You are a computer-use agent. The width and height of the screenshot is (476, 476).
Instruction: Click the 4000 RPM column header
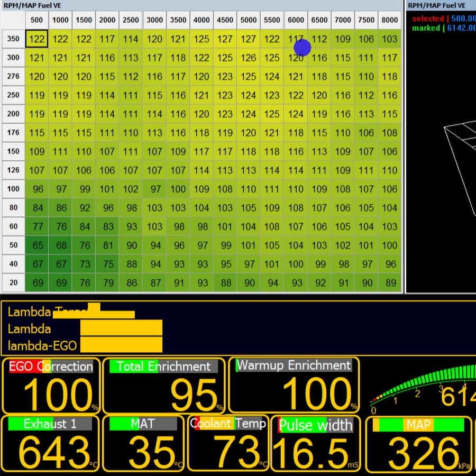(x=202, y=20)
